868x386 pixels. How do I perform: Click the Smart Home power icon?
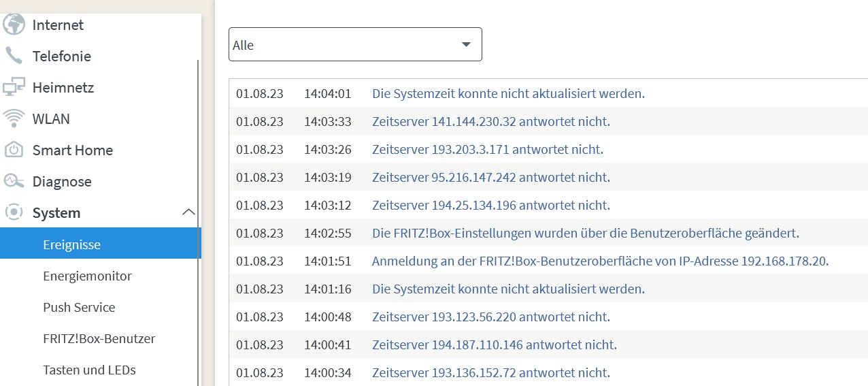[x=14, y=150]
